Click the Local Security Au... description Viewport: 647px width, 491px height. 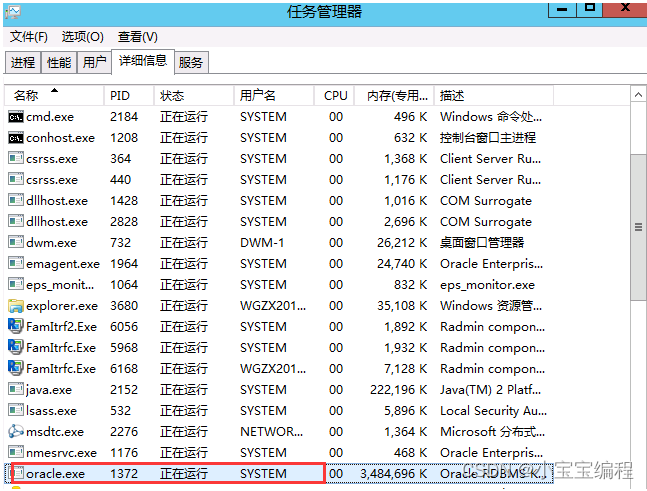coord(494,411)
